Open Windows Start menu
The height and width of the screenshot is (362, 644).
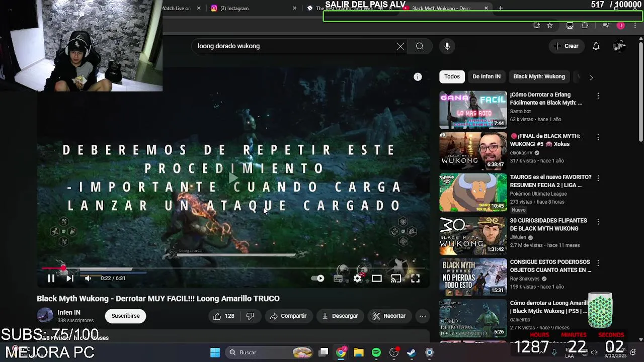click(215, 352)
